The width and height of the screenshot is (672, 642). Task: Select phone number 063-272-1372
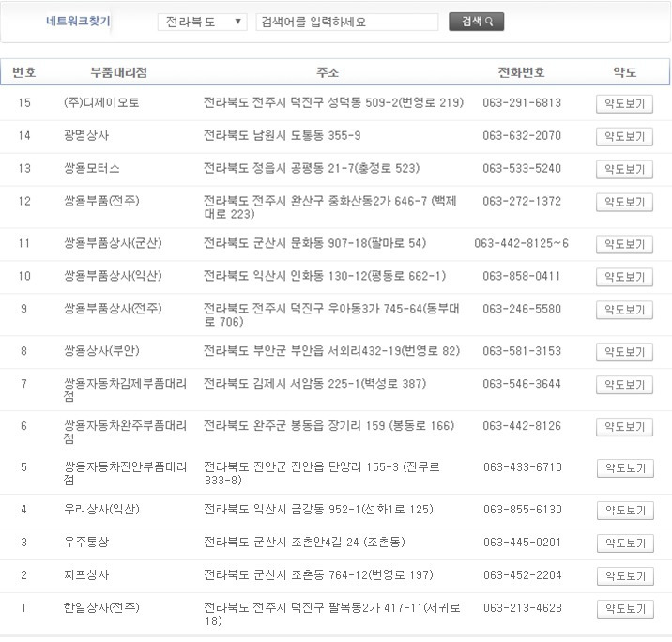point(522,202)
